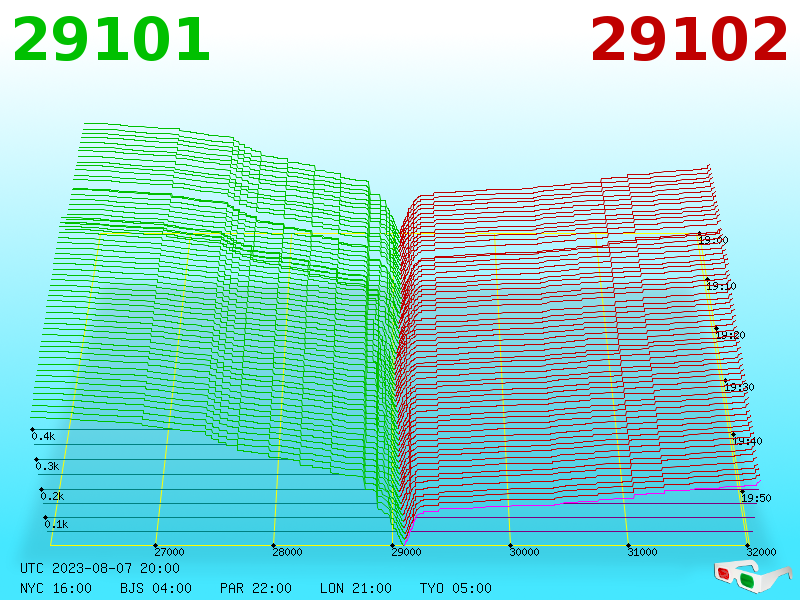Click the 0.3k depth axis label
The width and height of the screenshot is (800, 600).
[x=47, y=466]
